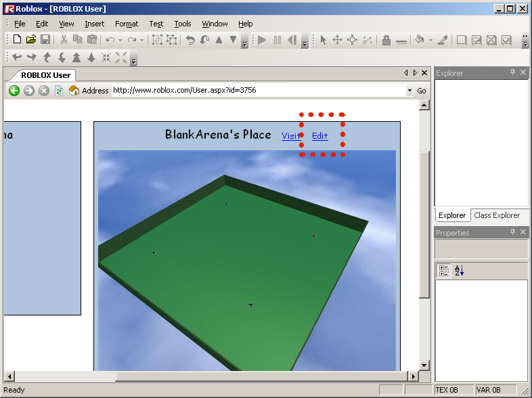
Task: Pan camera right with the right-arrow icon
Action: [x=32, y=58]
